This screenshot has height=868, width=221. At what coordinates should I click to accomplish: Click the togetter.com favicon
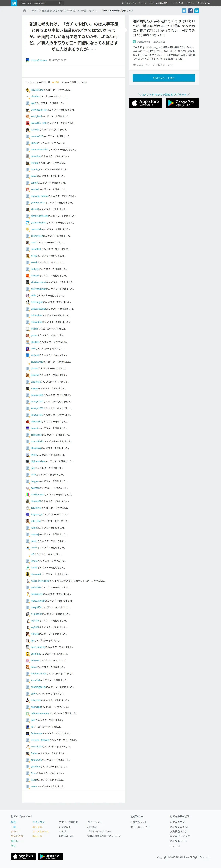[134, 42]
